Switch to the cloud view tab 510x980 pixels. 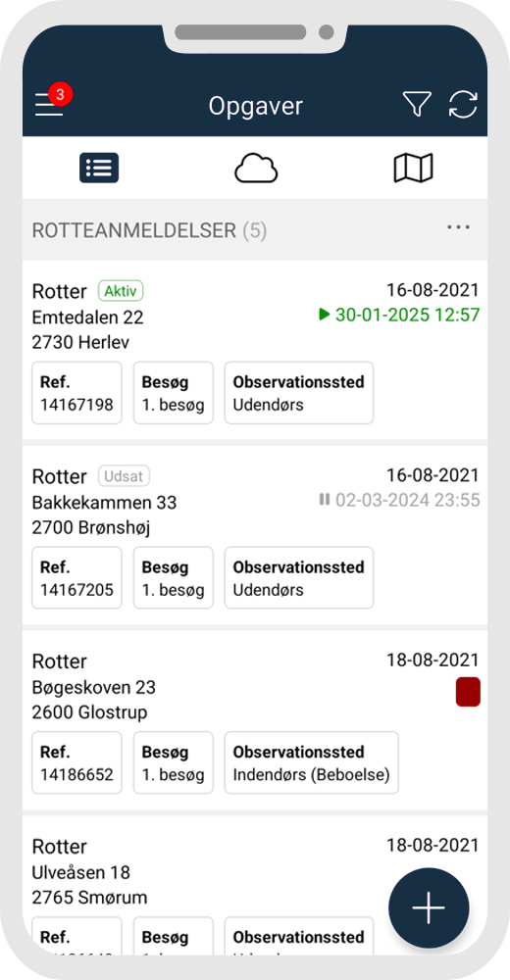click(256, 169)
